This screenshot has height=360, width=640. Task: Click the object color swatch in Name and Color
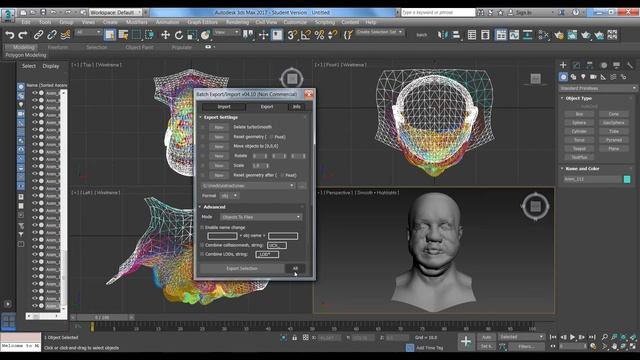[627, 179]
